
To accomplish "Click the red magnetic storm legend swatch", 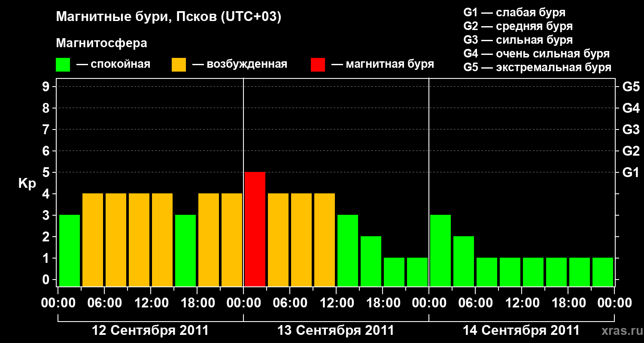I will coord(318,65).
